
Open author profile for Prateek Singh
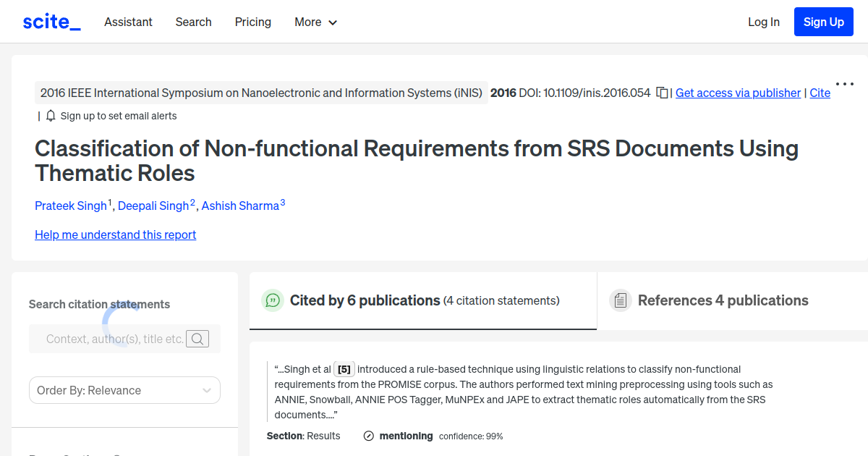coord(69,206)
